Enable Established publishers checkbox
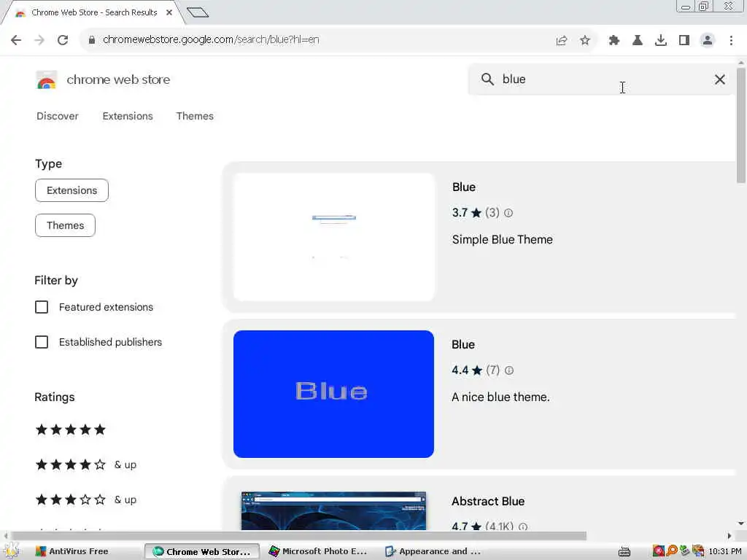The height and width of the screenshot is (560, 747). coord(42,343)
